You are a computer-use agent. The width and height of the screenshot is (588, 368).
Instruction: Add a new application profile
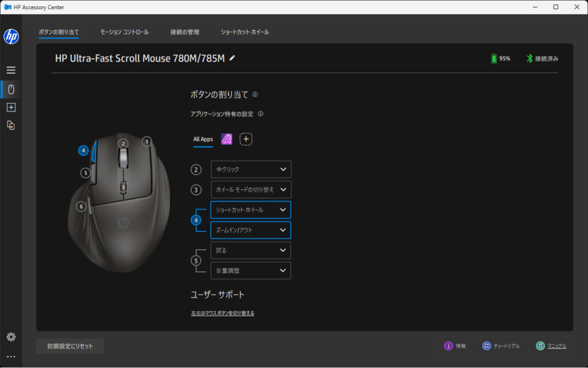[246, 139]
